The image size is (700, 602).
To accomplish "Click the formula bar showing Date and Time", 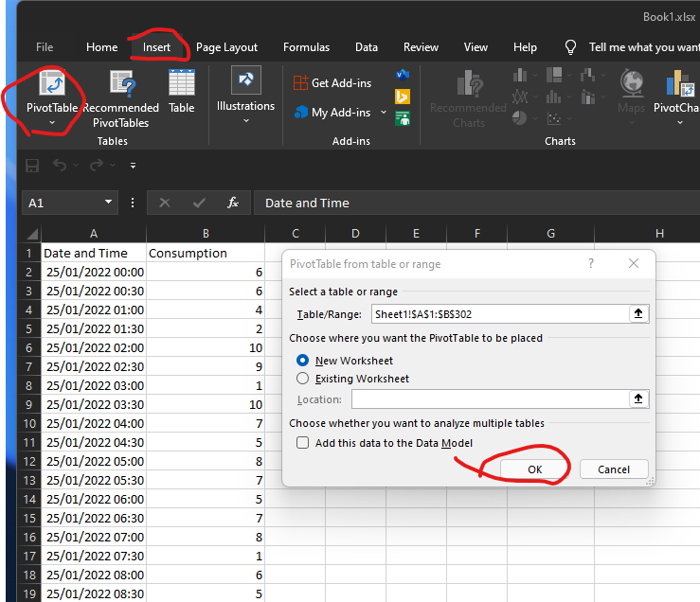I will 476,204.
